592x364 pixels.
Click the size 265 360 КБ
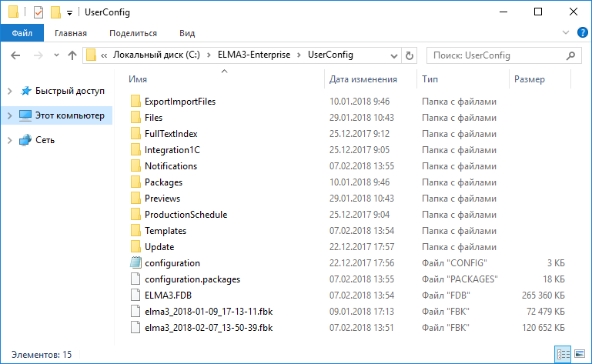coord(544,296)
